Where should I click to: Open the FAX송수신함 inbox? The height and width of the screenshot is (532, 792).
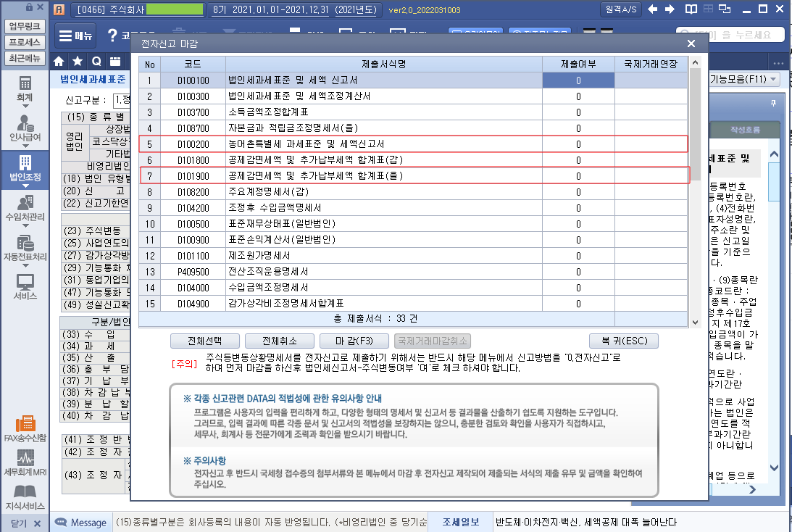25,429
